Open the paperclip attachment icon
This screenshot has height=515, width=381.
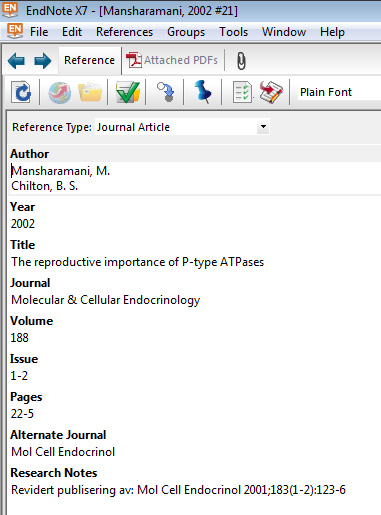coord(241,61)
